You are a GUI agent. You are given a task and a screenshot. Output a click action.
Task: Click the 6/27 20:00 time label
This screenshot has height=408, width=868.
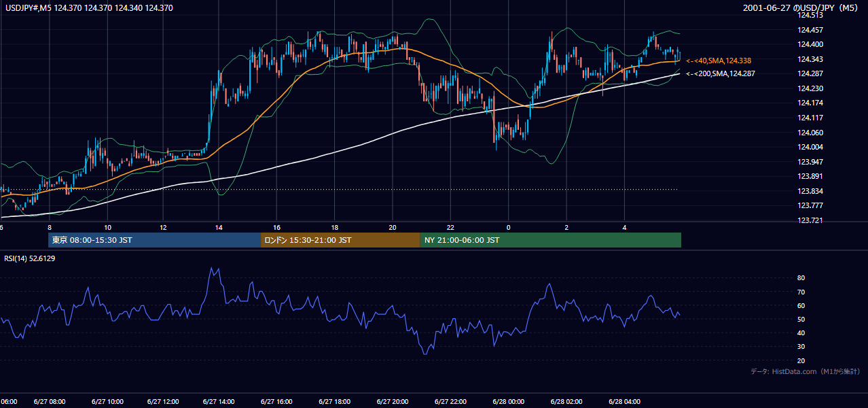click(393, 402)
